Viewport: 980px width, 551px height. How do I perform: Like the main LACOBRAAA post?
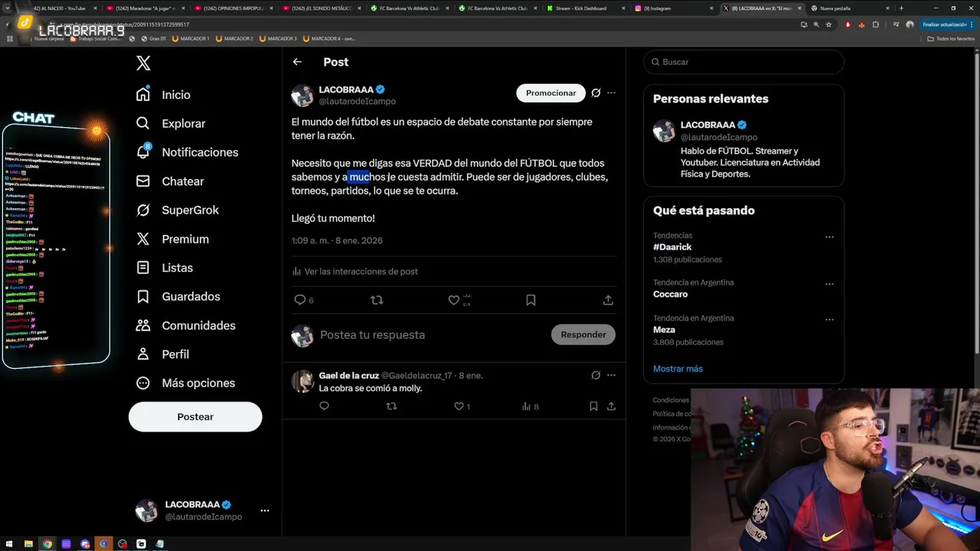(454, 300)
